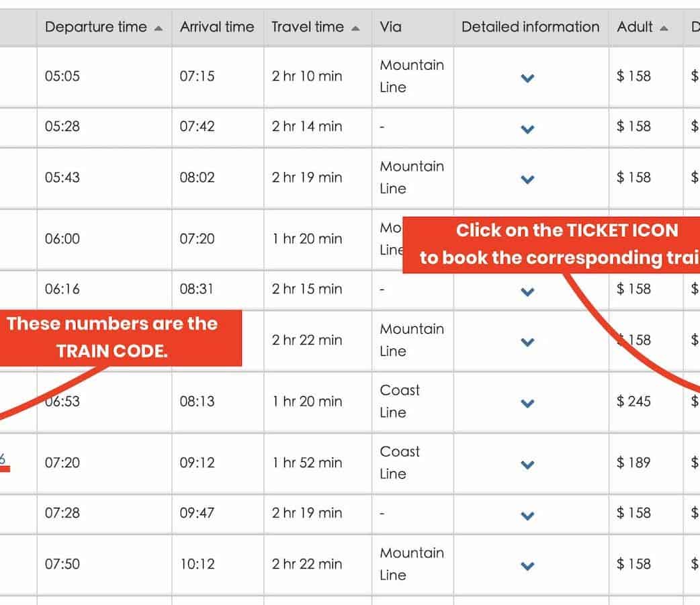Click the Detailed information column header
Screen dimensions: 700x605
point(530,28)
